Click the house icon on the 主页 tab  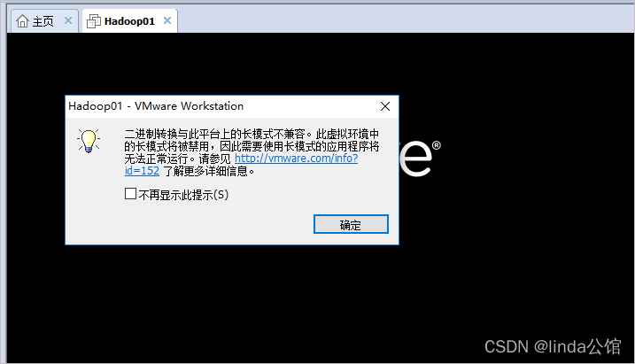click(22, 21)
